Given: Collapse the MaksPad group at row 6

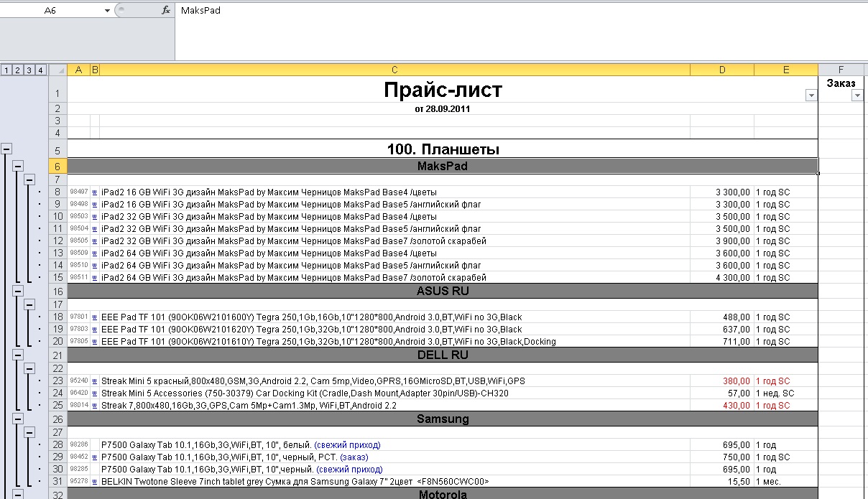Looking at the screenshot, I should tap(18, 166).
